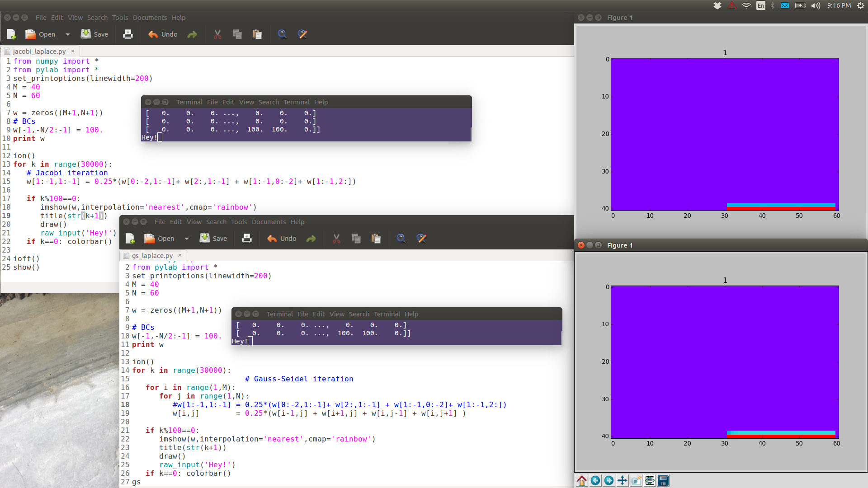Toggle Pan axes tool in Figure 1
868x488 pixels.
click(623, 480)
